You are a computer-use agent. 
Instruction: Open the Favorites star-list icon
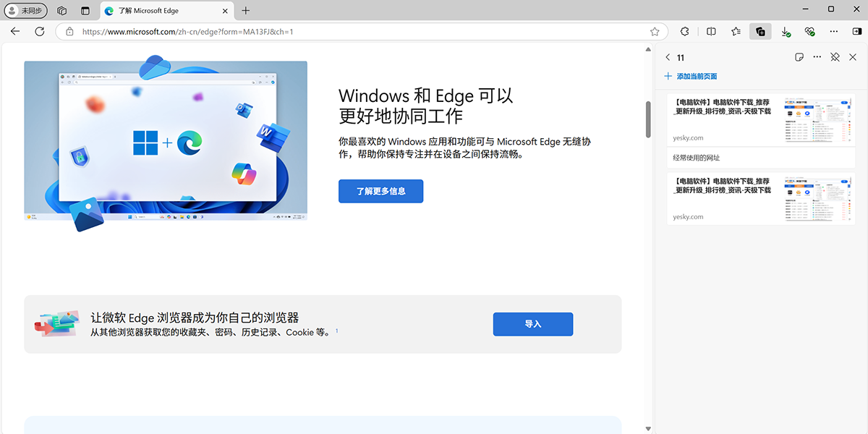point(736,31)
